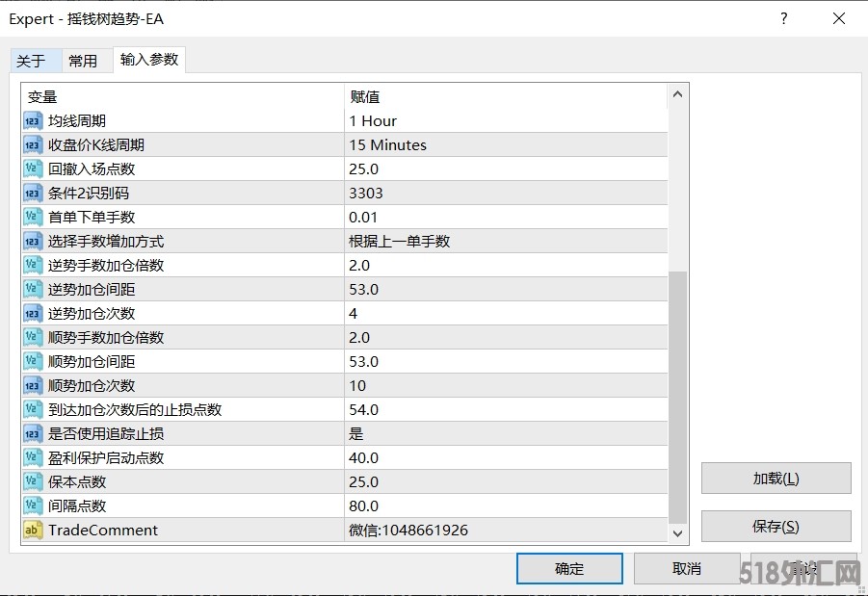Click the icon beside 保本点数
Viewport: 868px width, 596px height.
point(33,482)
